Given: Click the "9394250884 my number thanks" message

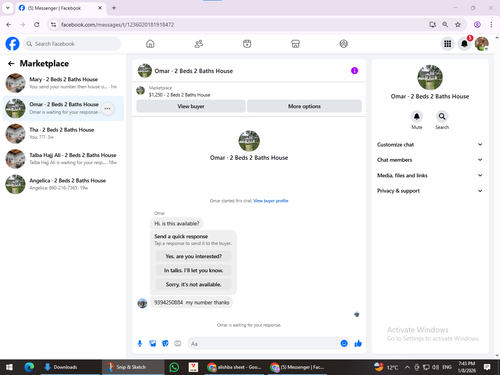Looking at the screenshot, I should 192,302.
